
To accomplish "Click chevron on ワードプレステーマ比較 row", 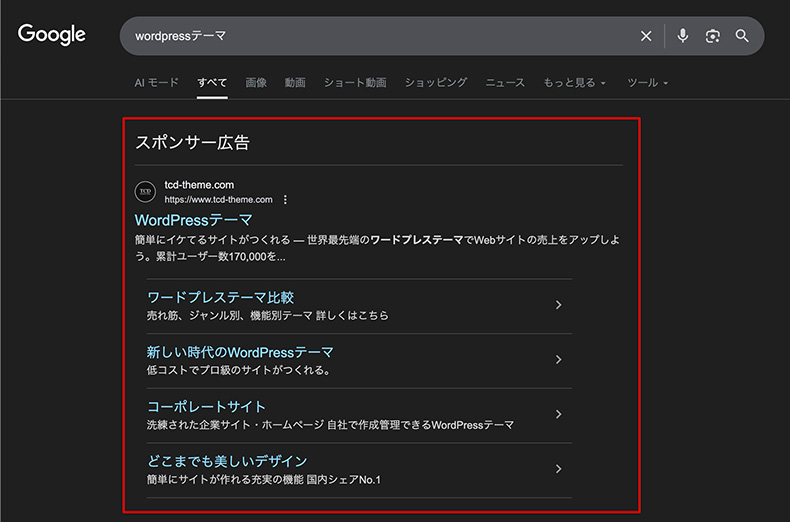I will [x=558, y=305].
